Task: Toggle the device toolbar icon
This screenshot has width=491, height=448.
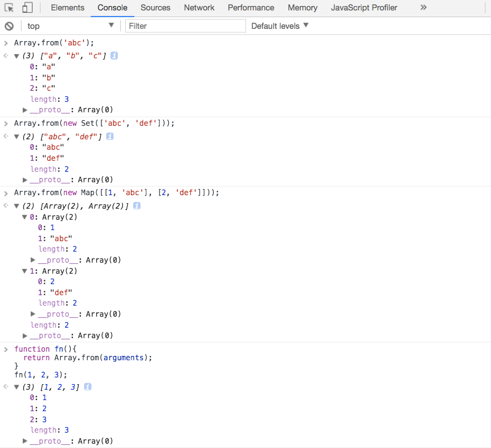Action: coord(27,7)
